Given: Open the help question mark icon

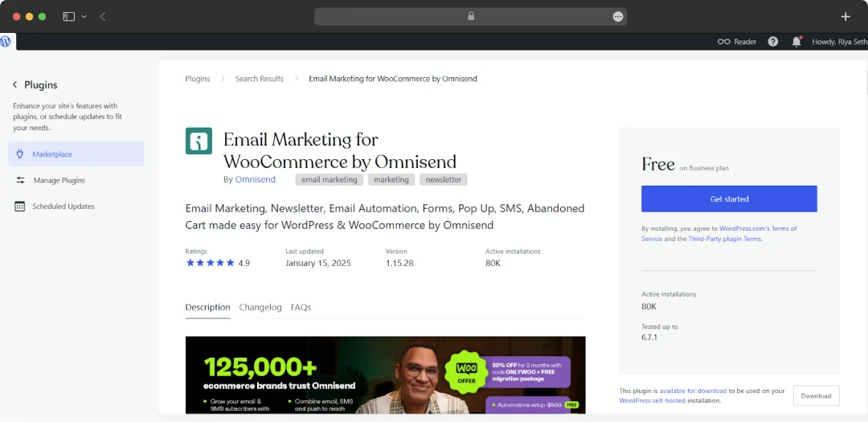Looking at the screenshot, I should pos(773,42).
